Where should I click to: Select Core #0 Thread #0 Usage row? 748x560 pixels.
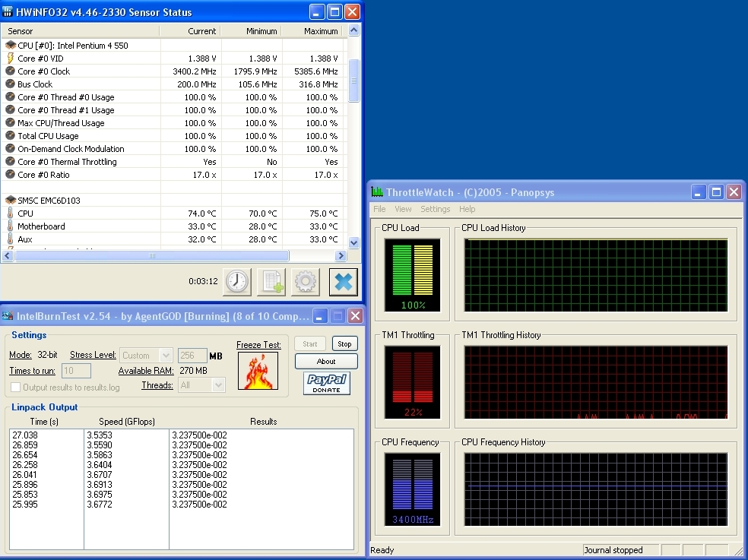(x=173, y=96)
